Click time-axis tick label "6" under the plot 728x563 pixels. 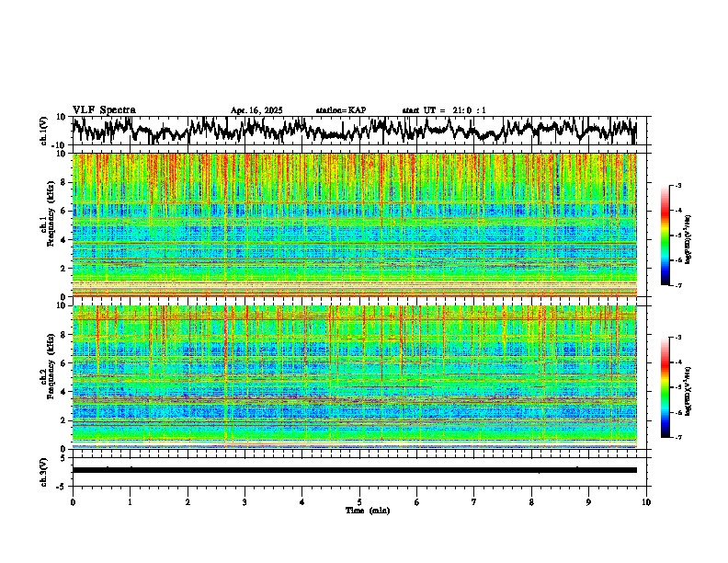[417, 502]
